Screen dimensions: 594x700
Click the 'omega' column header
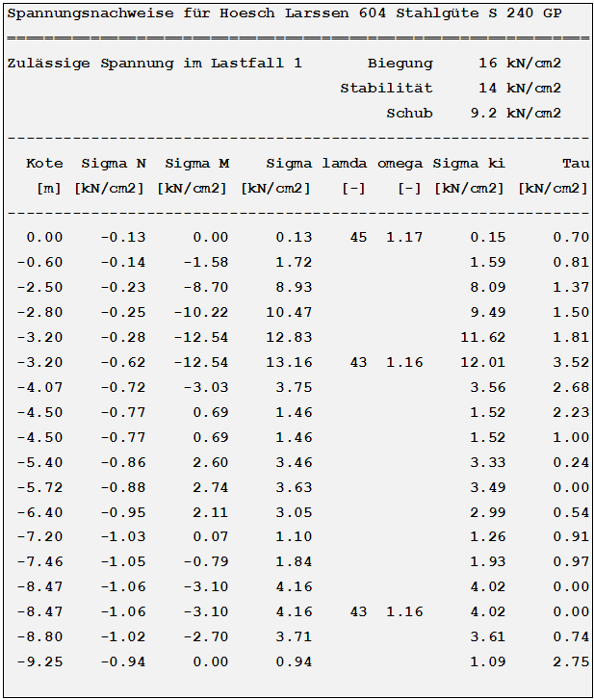coord(400,164)
